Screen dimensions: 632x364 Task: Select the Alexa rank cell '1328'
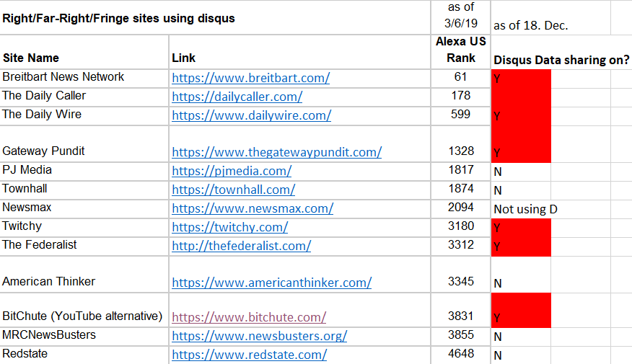coord(461,143)
